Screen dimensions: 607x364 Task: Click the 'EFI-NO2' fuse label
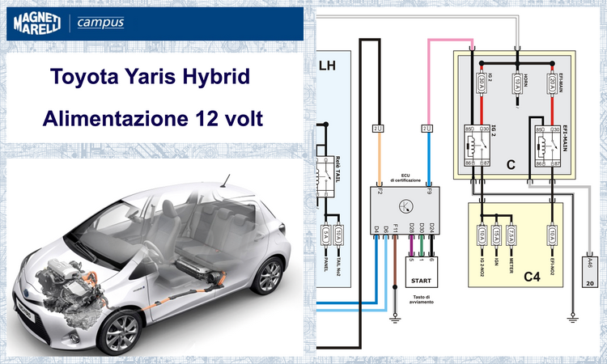point(553,266)
